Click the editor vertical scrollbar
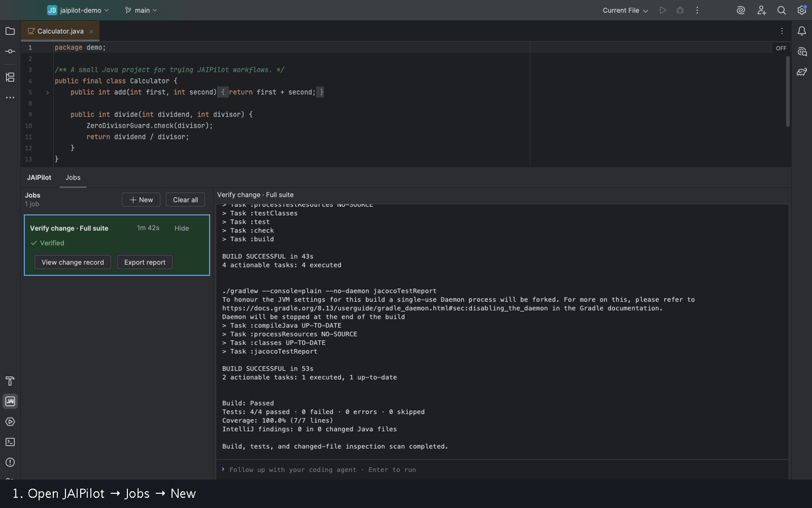The width and height of the screenshot is (812, 508). 788,91
